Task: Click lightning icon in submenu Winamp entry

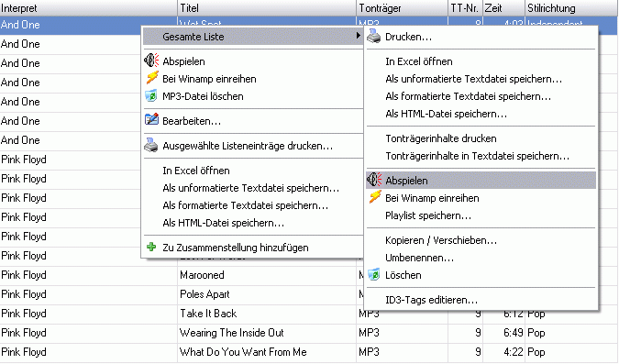Action: (375, 197)
